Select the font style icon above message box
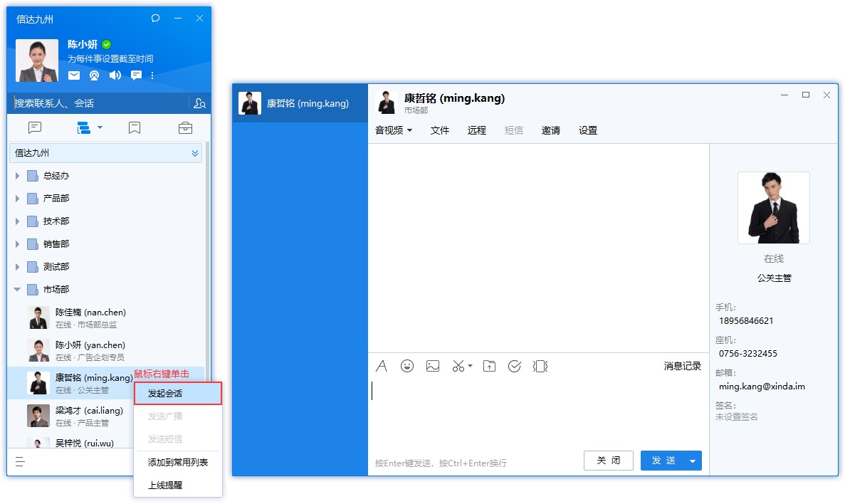 coord(382,366)
